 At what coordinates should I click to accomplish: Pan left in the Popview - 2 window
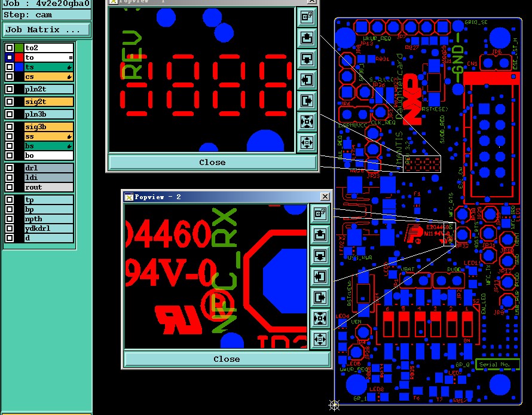pos(320,276)
